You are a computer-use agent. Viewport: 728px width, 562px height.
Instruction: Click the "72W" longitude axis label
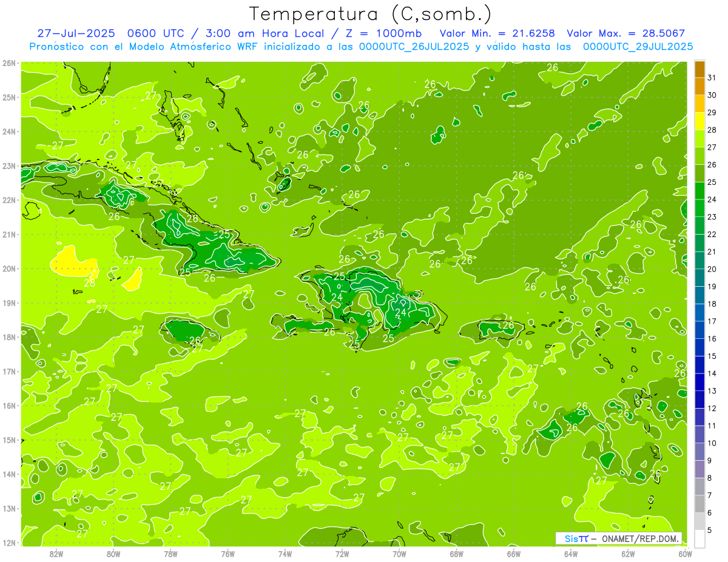click(342, 554)
